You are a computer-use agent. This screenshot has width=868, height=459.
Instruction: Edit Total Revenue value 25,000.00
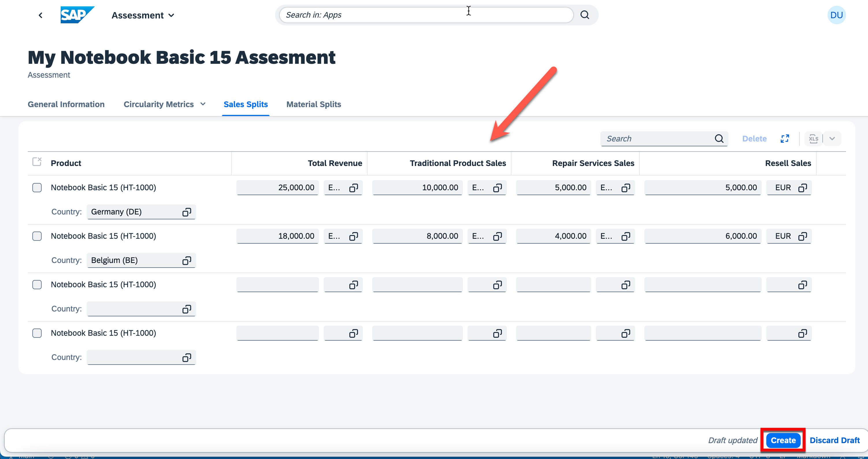(277, 188)
